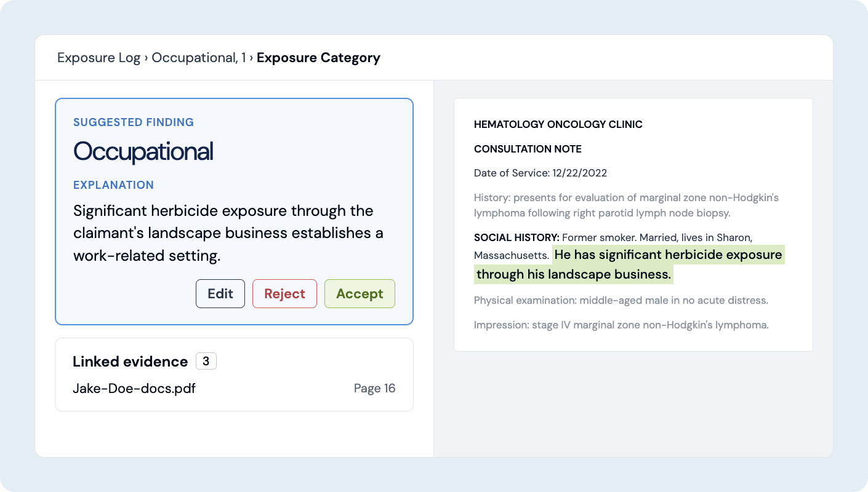Accept the Occupational finding
The height and width of the screenshot is (492, 868).
click(x=360, y=294)
